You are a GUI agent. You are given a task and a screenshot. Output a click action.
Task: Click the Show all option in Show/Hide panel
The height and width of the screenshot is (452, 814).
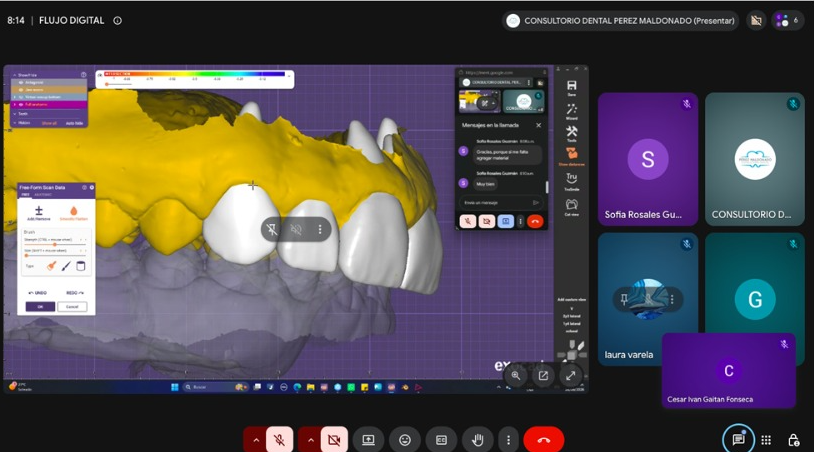click(49, 124)
